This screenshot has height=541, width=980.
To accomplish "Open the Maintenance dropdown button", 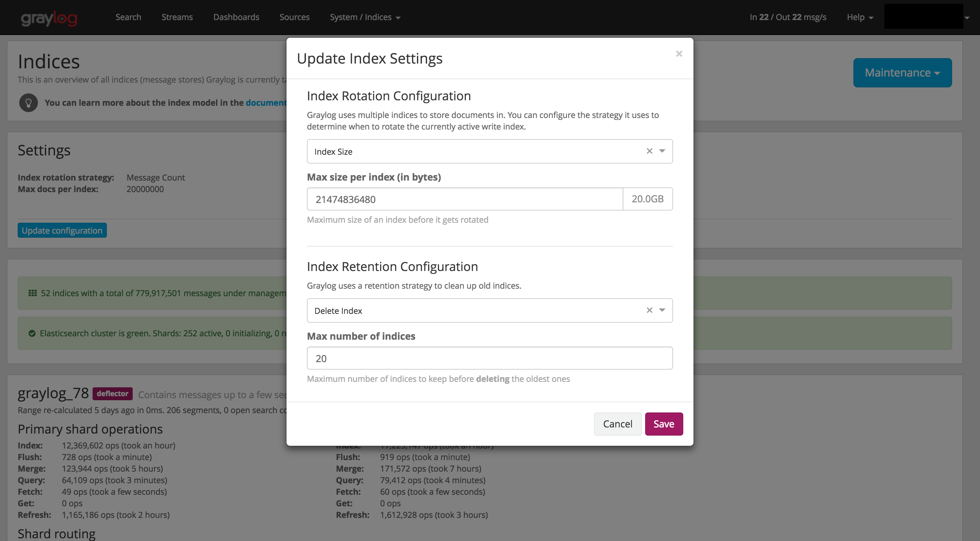I will (x=902, y=73).
